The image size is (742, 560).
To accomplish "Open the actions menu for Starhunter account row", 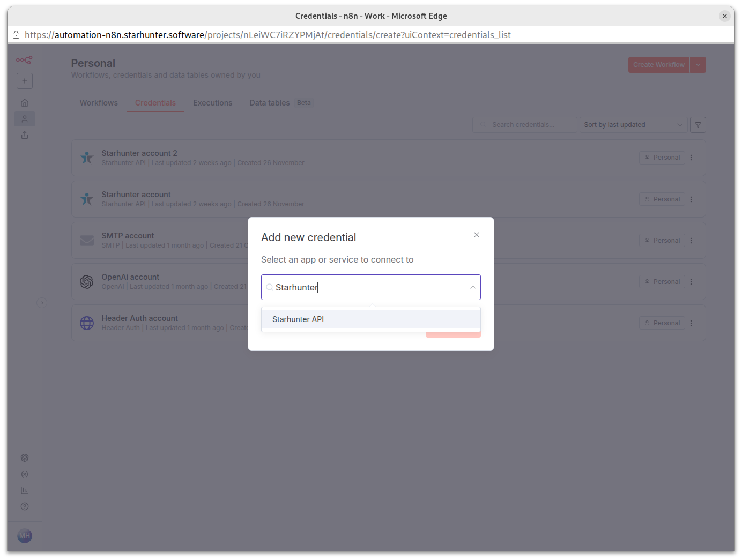I will [691, 199].
